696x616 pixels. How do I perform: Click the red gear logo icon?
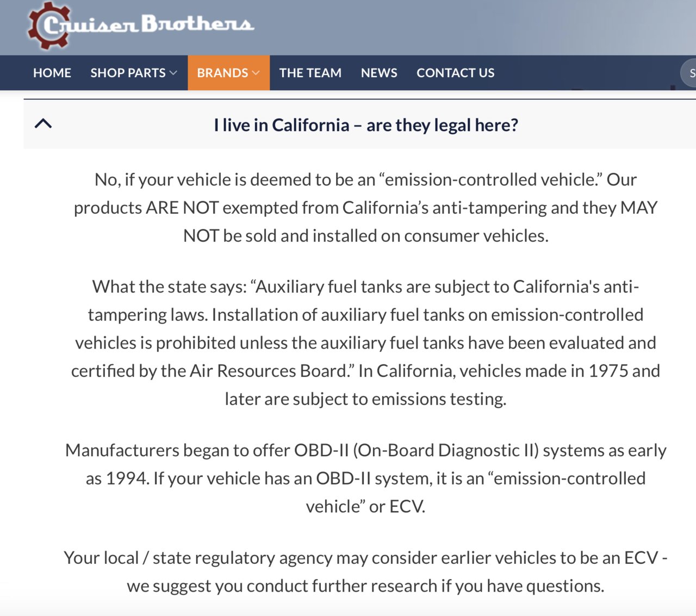click(50, 25)
